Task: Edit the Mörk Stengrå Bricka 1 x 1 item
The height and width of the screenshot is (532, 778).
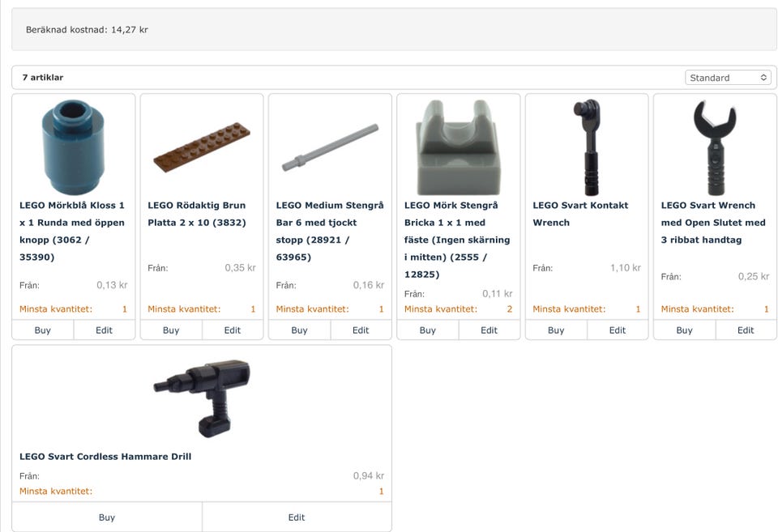Action: (x=489, y=330)
